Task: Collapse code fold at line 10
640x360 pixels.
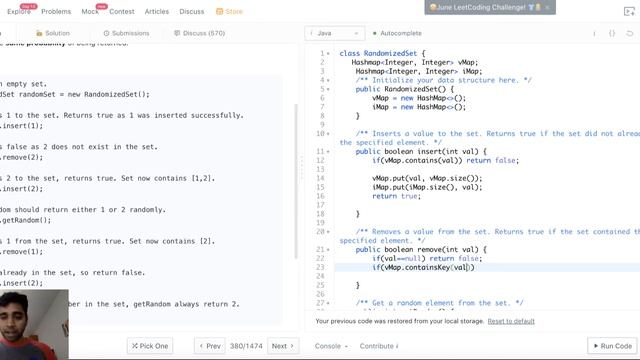Action: point(328,134)
